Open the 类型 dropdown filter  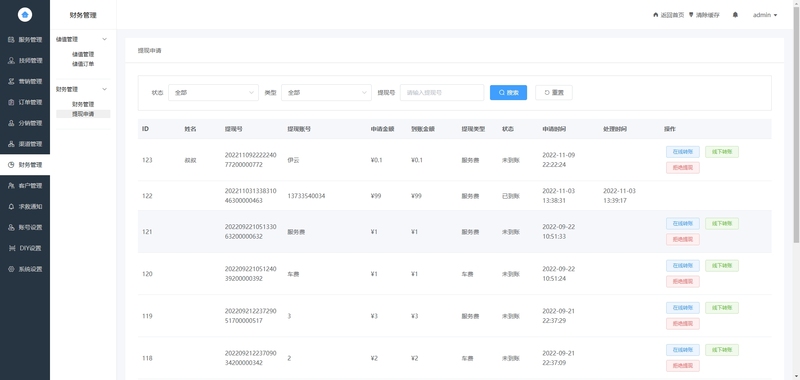[326, 93]
